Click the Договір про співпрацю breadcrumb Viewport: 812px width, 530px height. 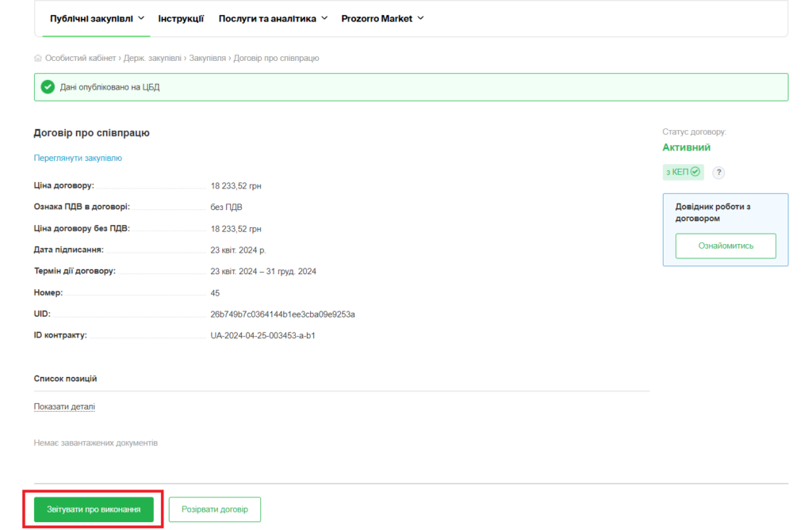click(x=276, y=59)
